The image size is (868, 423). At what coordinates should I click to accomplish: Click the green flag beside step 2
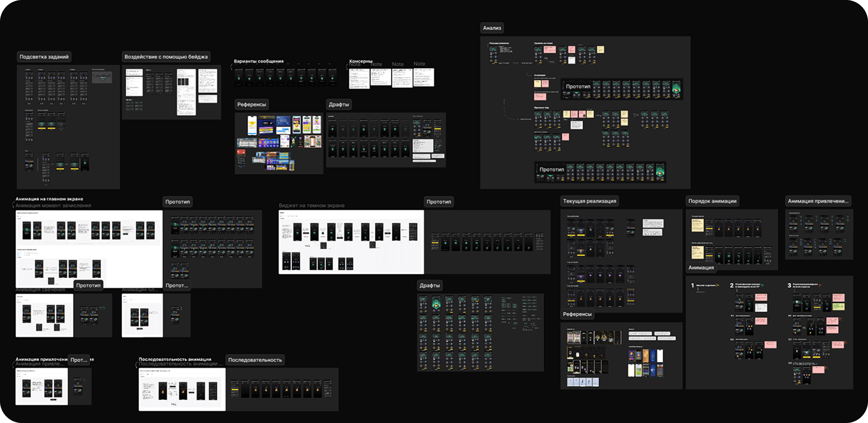(762, 285)
